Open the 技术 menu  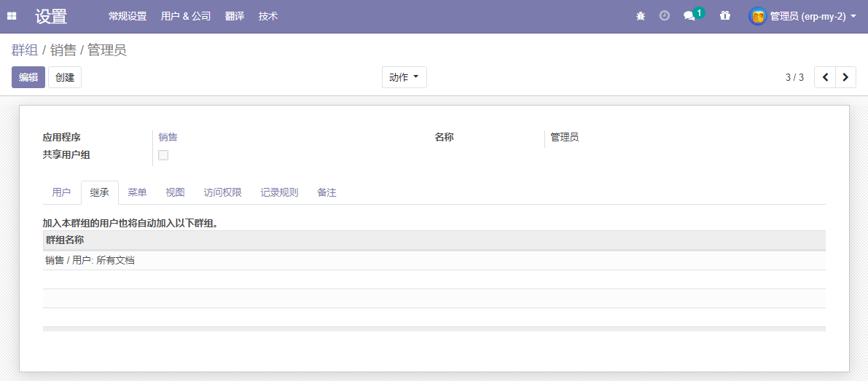pyautogui.click(x=268, y=17)
